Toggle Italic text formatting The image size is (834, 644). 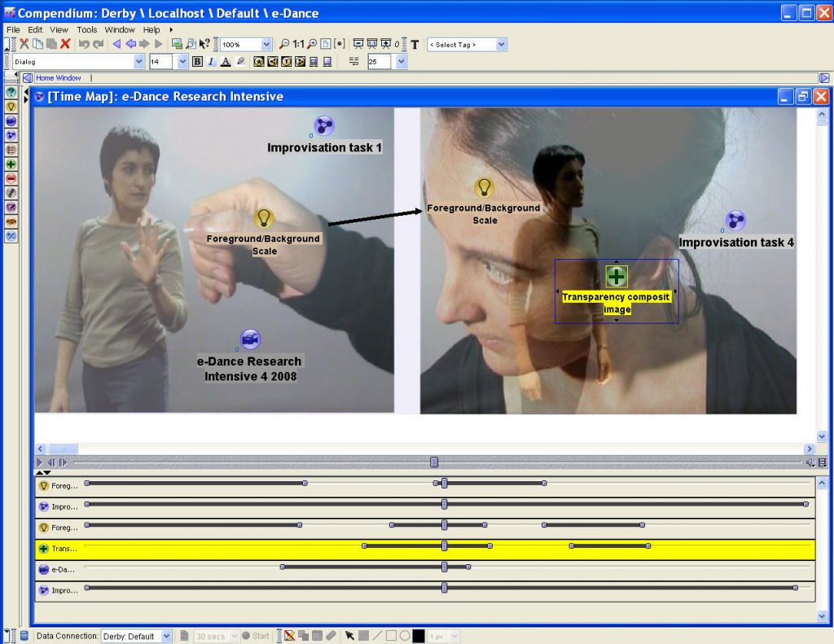coord(211,62)
